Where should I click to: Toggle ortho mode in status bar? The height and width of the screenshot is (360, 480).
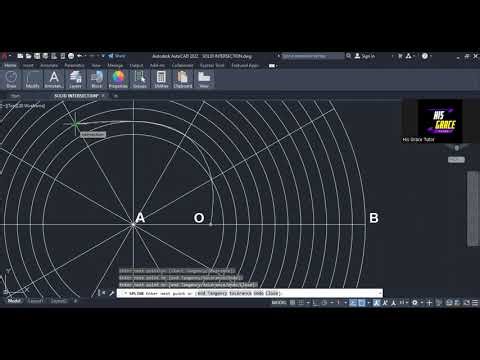point(315,303)
